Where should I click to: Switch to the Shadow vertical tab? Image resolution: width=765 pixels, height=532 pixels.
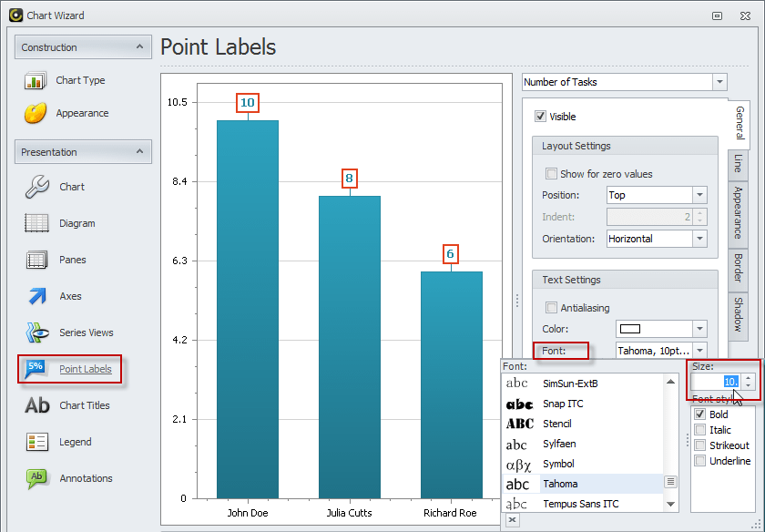739,314
